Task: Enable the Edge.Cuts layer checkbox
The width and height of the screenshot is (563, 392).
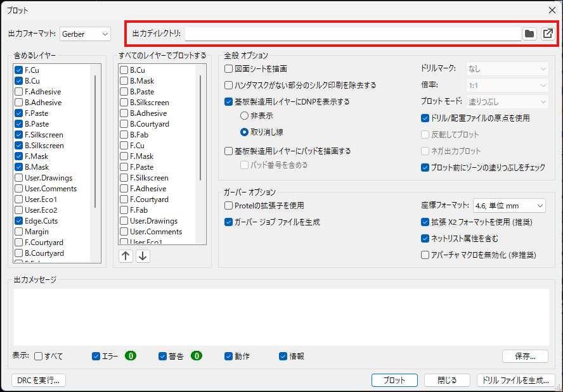Action: [19, 221]
